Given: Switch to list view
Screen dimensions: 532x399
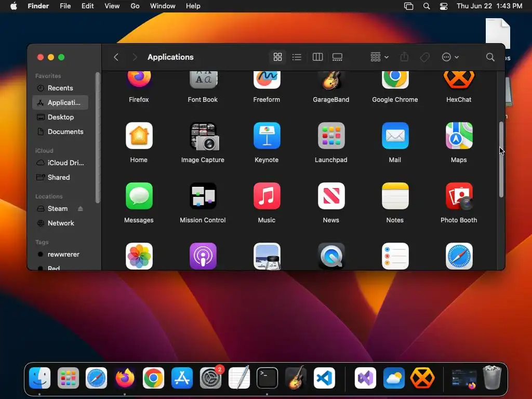Looking at the screenshot, I should point(297,57).
